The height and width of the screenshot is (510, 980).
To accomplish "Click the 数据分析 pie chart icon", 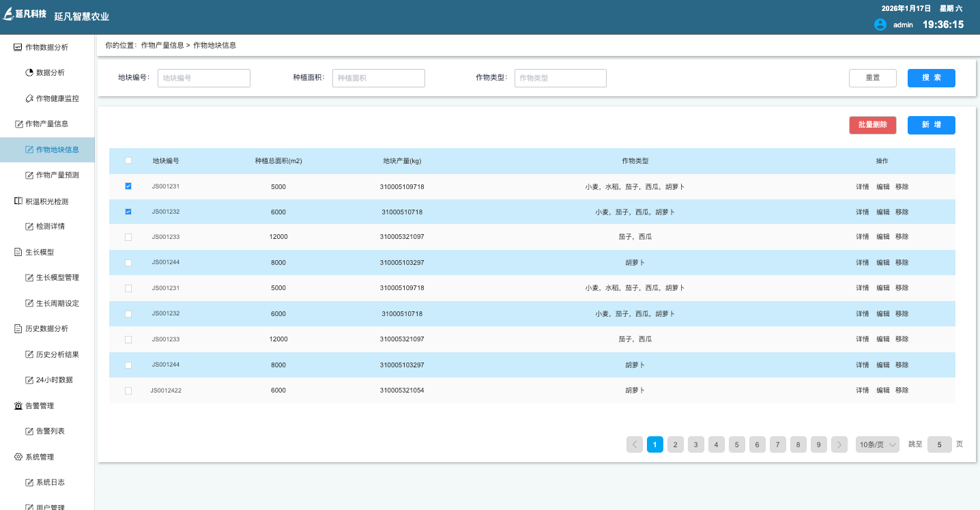I will click(x=29, y=72).
